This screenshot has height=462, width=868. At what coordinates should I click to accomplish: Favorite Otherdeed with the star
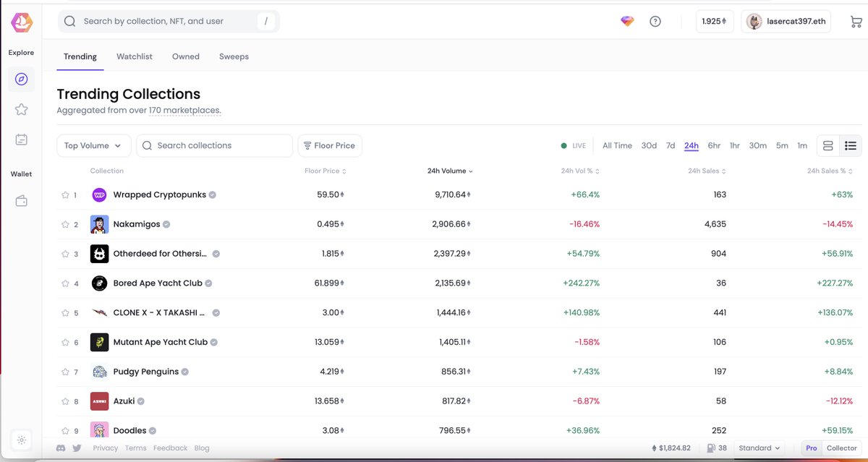65,254
